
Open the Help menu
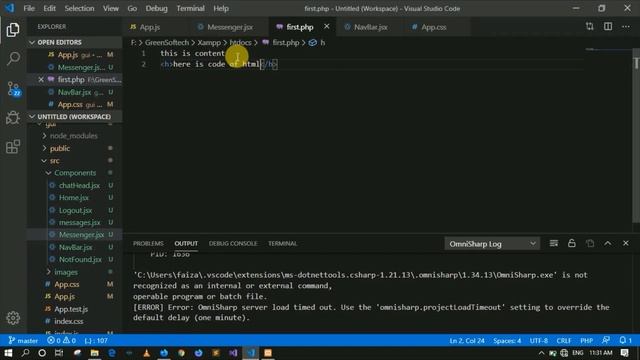(221, 8)
